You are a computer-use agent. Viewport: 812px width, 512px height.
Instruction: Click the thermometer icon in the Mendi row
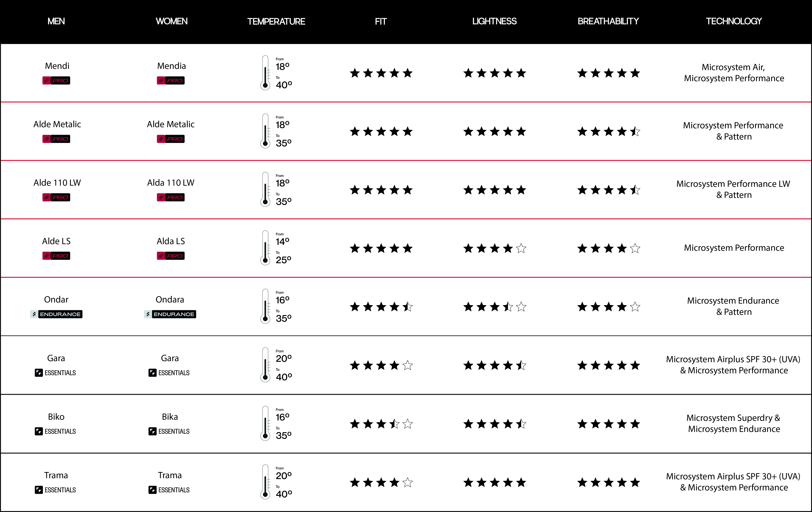click(x=265, y=73)
